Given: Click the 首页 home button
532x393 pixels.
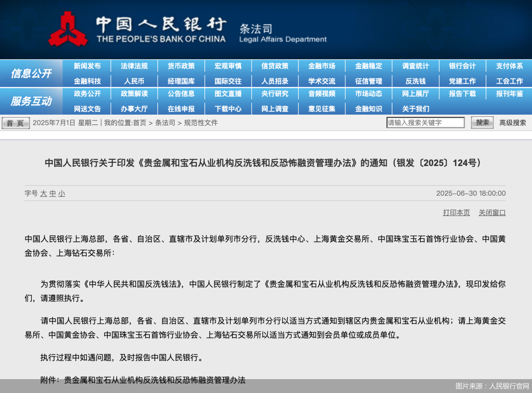Looking at the screenshot, I should click(x=16, y=123).
